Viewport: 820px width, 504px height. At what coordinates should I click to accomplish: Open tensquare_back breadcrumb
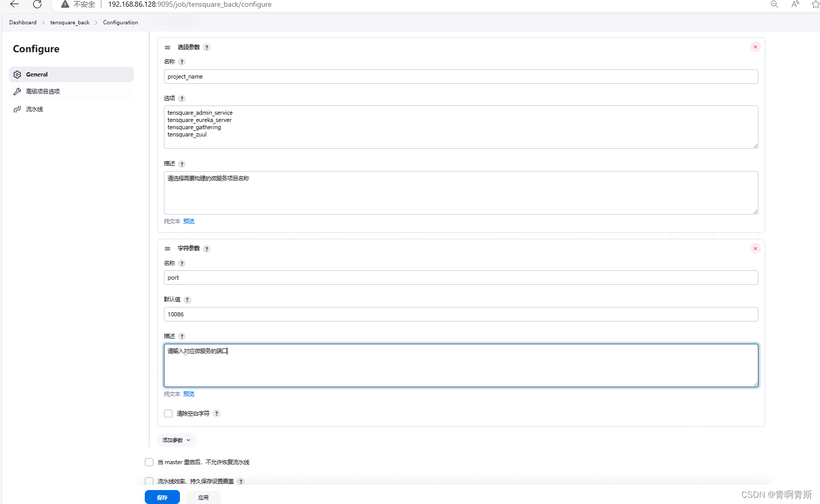pyautogui.click(x=70, y=23)
